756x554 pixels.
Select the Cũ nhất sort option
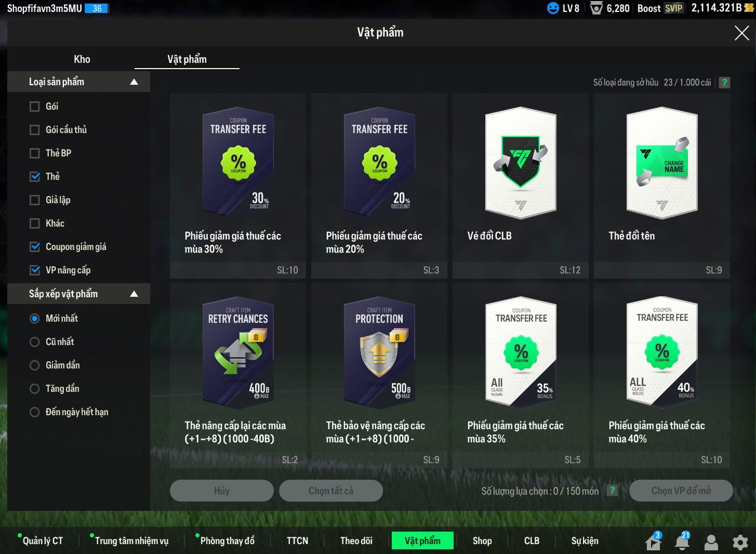click(x=35, y=342)
